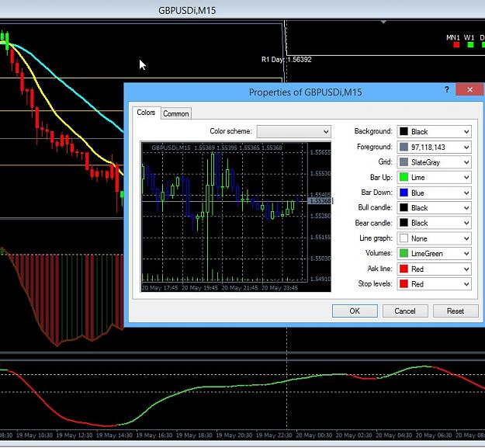Expand the Ask line color dropdown

point(435,269)
